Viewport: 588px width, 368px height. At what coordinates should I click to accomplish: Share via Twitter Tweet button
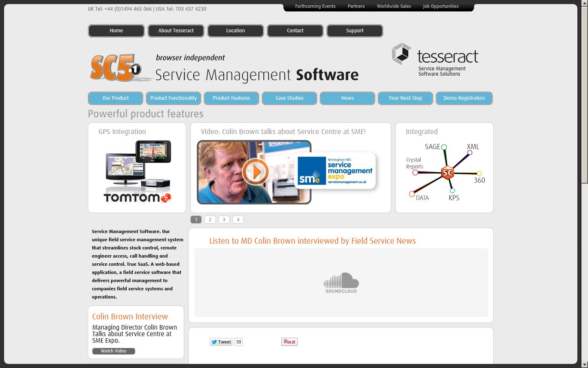click(x=221, y=342)
